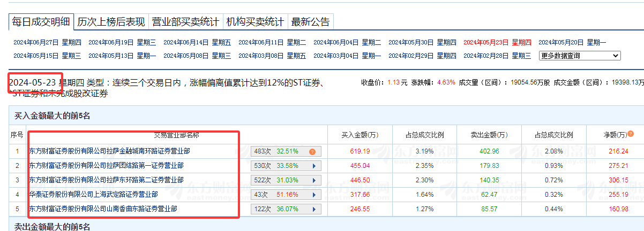The height and width of the screenshot is (231, 644).
Task: Select date 2024年02月28日 星期三
Action: (x=497, y=56)
